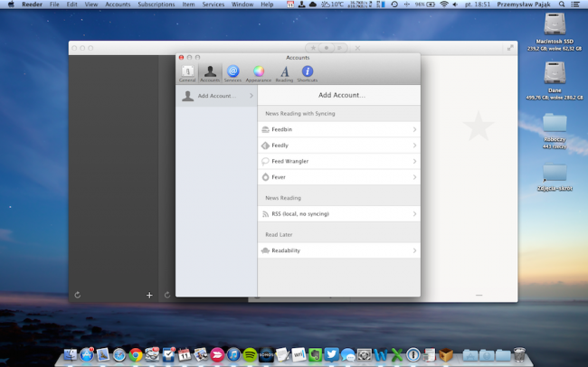Enter fullscreen with Reeder's window arrows
Viewport: 588px width, 367px height.
(x=510, y=48)
